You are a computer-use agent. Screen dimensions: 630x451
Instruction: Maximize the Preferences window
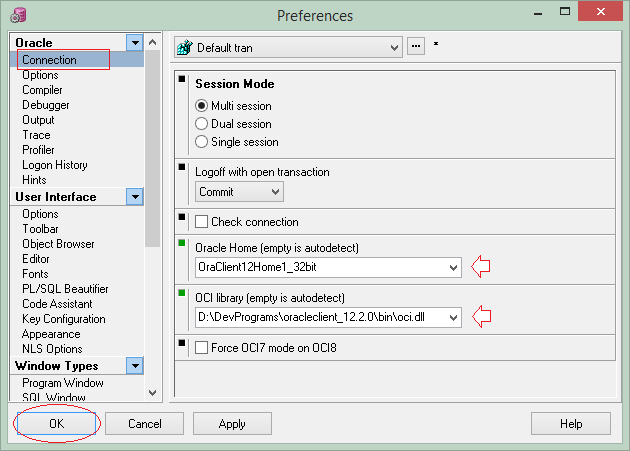(x=565, y=11)
